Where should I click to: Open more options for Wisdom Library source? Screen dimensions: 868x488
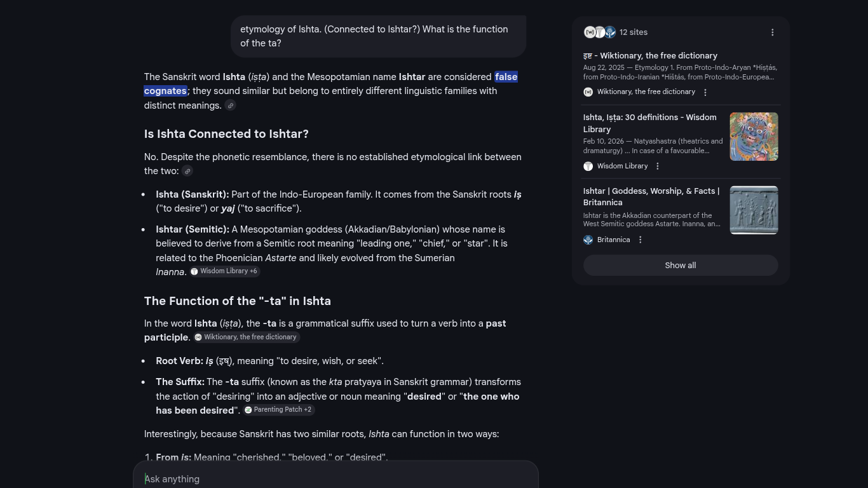(x=657, y=166)
